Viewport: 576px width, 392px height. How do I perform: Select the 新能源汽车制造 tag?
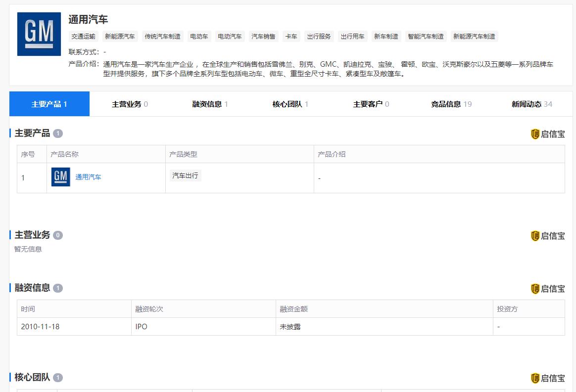(x=474, y=37)
